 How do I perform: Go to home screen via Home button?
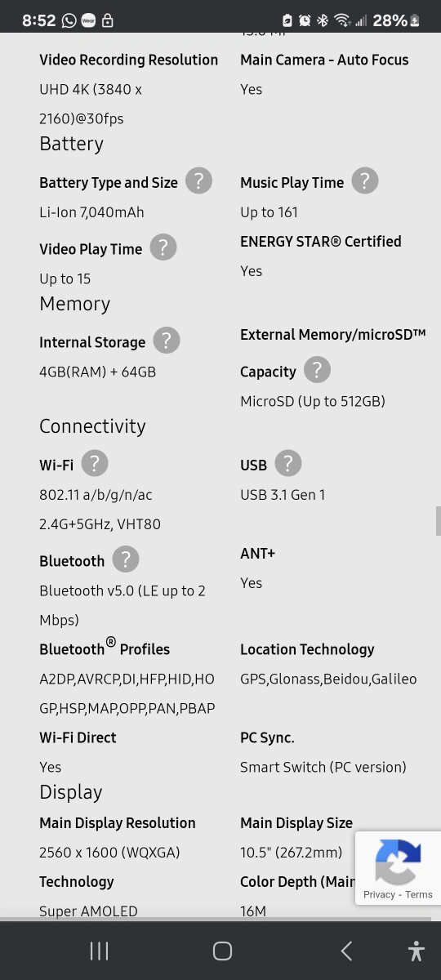[222, 951]
